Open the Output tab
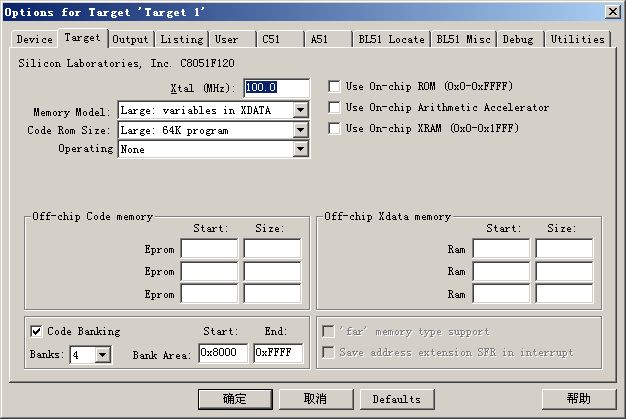Screen dimensions: 626x419 point(130,39)
